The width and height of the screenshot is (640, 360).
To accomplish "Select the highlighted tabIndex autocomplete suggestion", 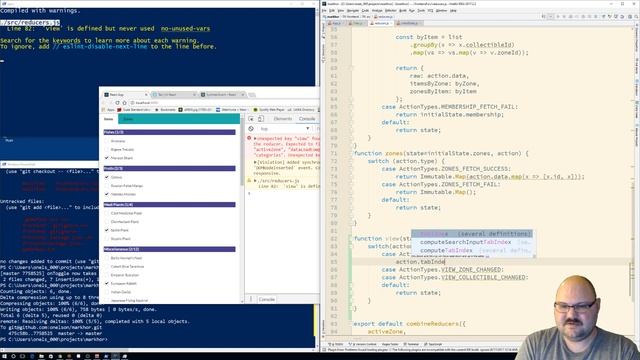I will pos(471,234).
